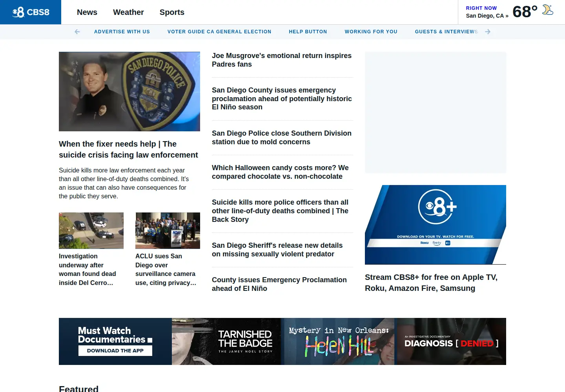Open 'Stream CBS8+ for free' headline
565x392 pixels.
[x=431, y=283]
